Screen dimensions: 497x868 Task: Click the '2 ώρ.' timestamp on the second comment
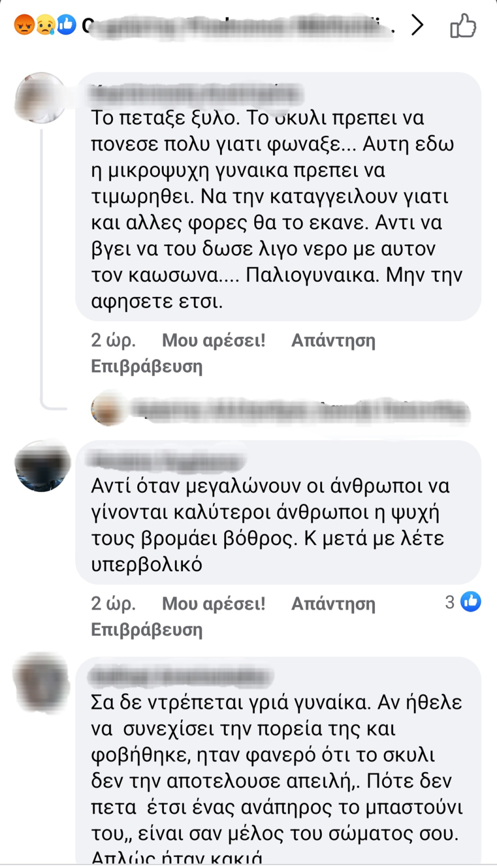[112, 603]
